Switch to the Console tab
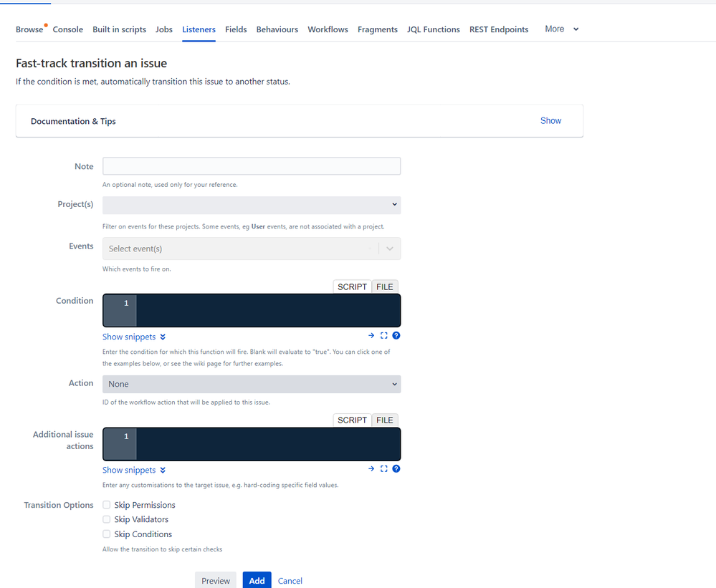The image size is (716, 588). 67,29
